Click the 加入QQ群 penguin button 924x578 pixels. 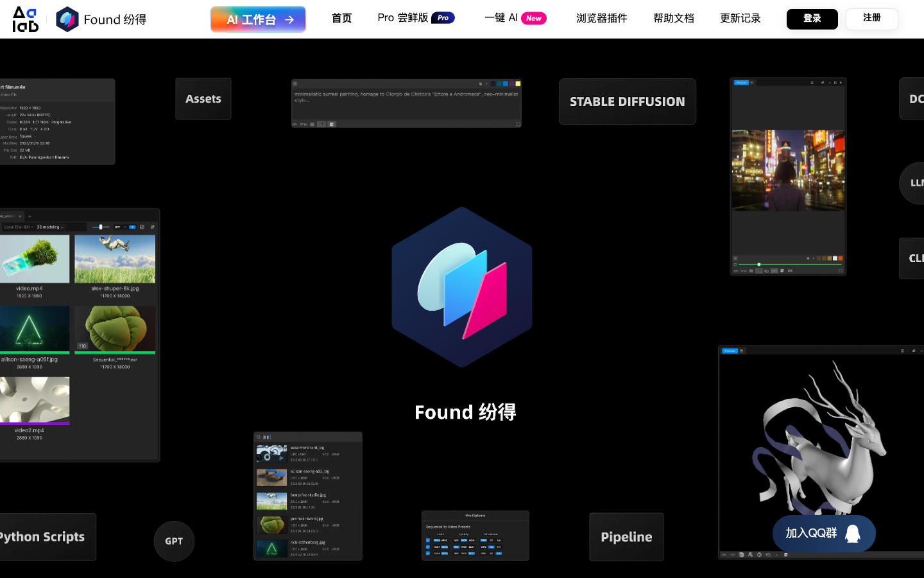(x=824, y=533)
